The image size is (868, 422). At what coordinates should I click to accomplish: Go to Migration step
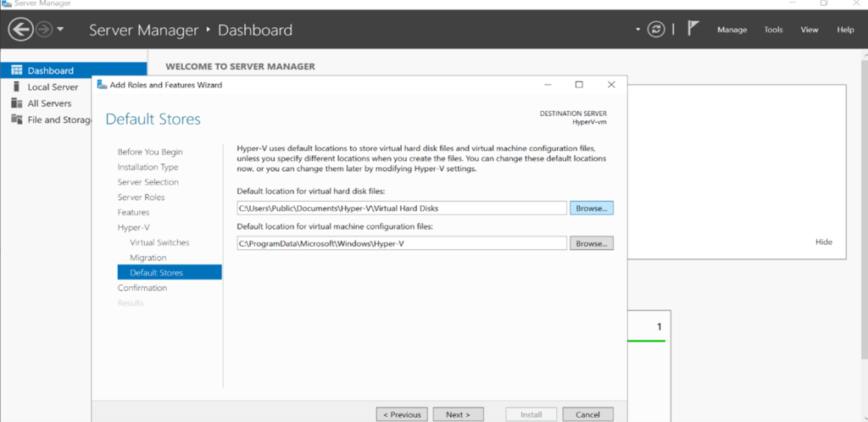(147, 258)
